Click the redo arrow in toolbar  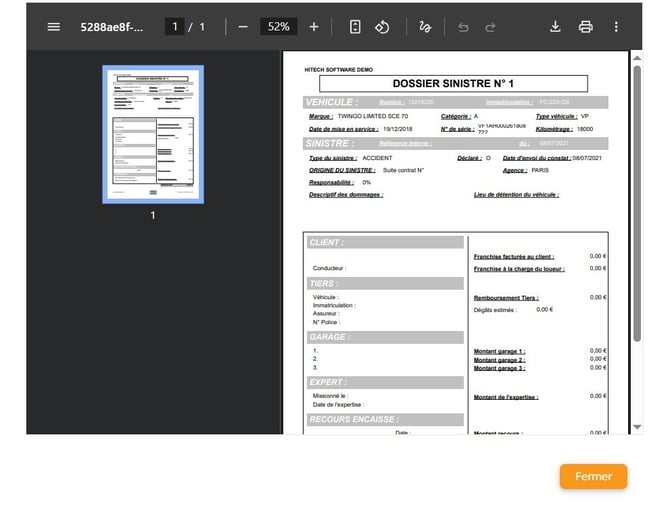[490, 27]
